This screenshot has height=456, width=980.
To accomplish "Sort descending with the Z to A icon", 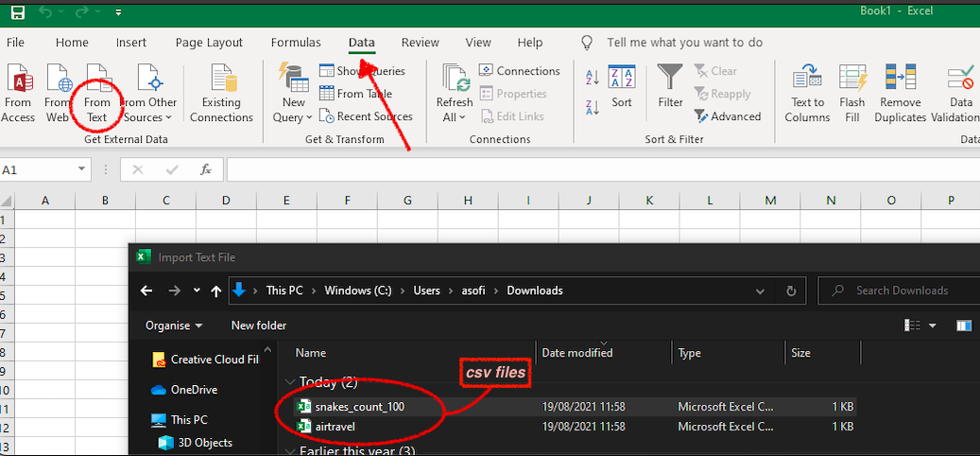I will point(593,108).
